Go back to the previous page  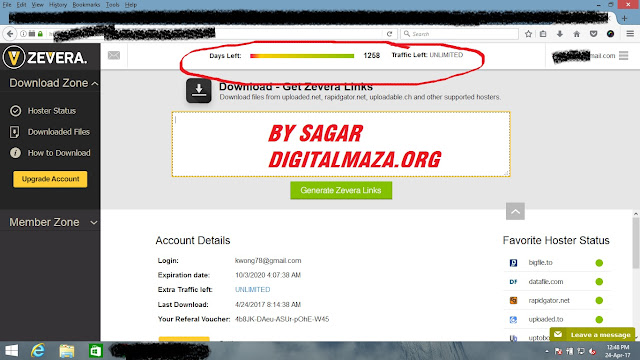[10, 34]
